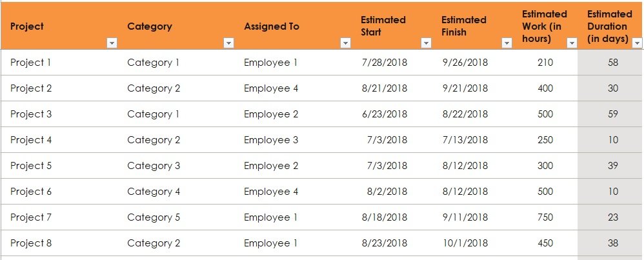
Task: Open the Project column filter dropdown
Action: (x=112, y=43)
